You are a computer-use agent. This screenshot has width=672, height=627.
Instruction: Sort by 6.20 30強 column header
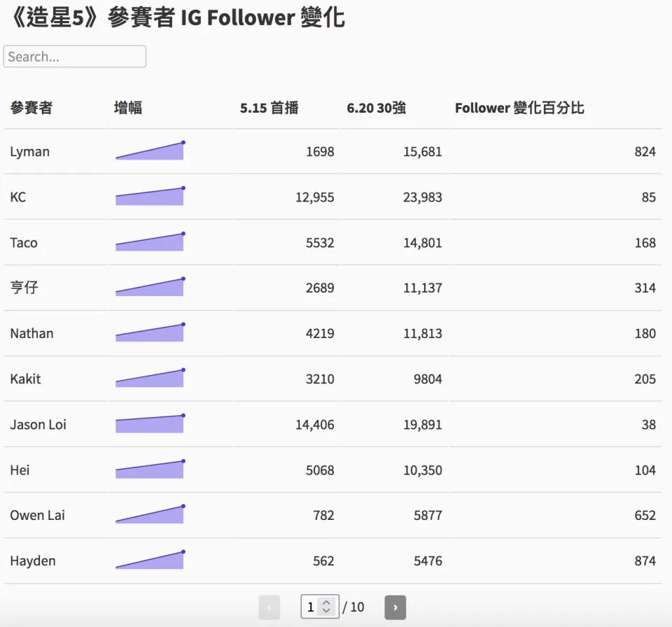376,108
